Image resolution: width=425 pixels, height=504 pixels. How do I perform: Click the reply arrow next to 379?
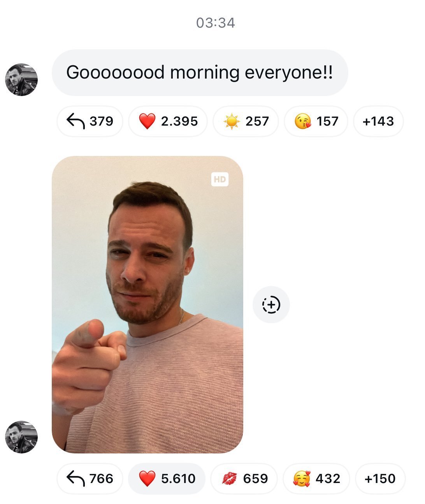point(76,121)
